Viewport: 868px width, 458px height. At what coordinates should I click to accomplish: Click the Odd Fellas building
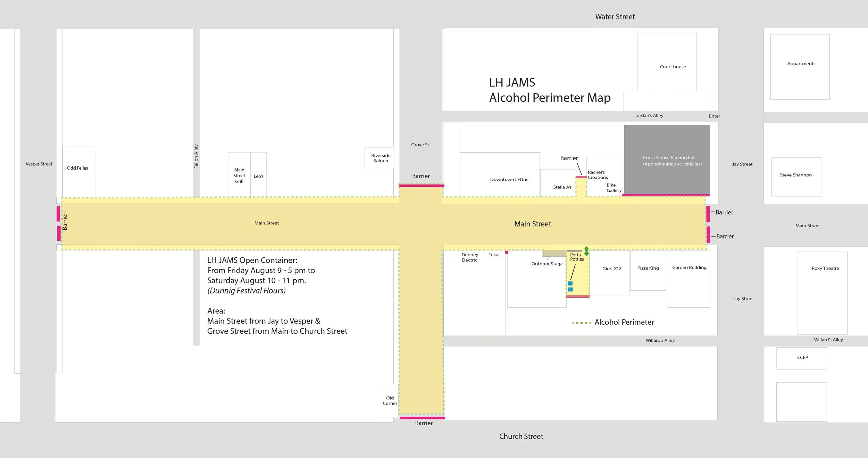(78, 172)
